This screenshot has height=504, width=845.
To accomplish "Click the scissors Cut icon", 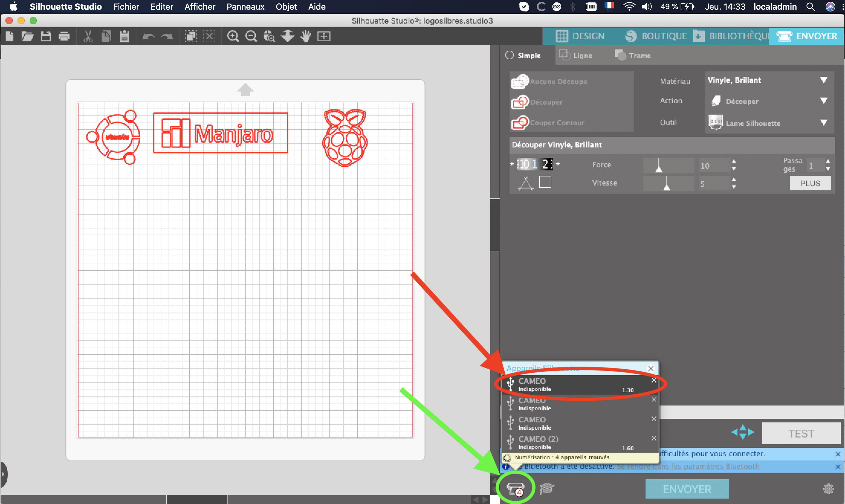I will coord(88,36).
